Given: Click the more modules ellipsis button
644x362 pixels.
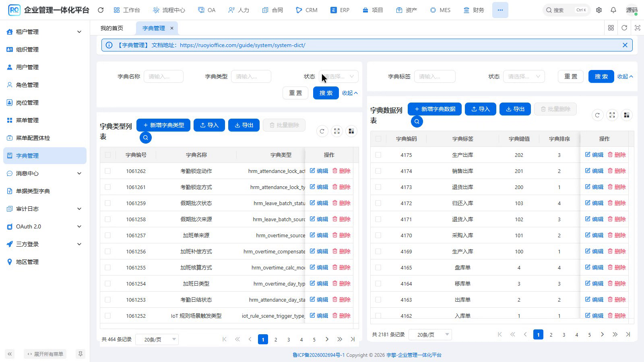Looking at the screenshot, I should pos(500,10).
